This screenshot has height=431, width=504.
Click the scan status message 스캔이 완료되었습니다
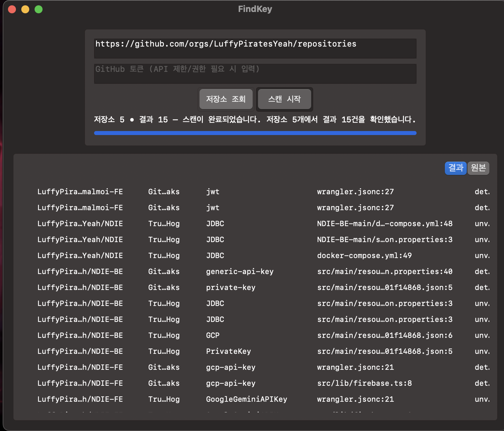[x=222, y=119]
